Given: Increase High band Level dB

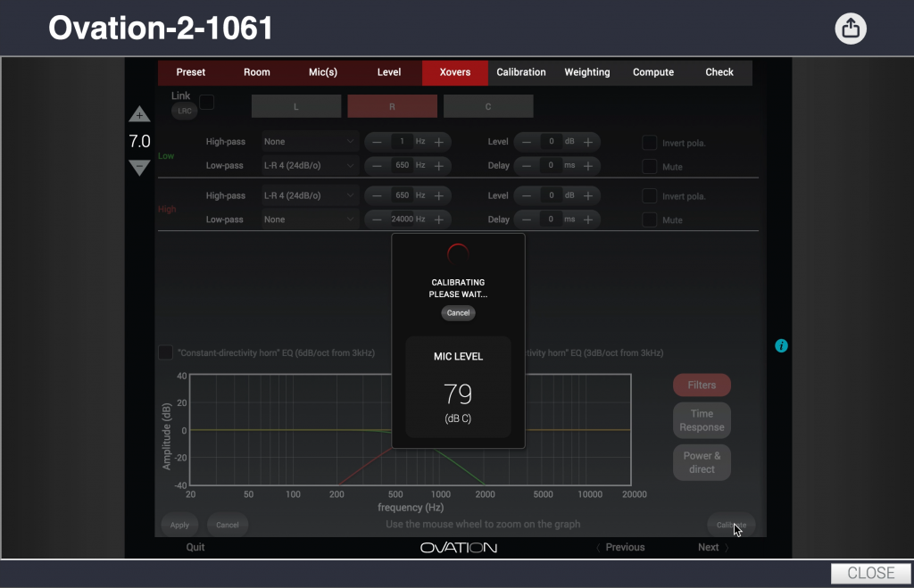Looking at the screenshot, I should click(x=588, y=195).
